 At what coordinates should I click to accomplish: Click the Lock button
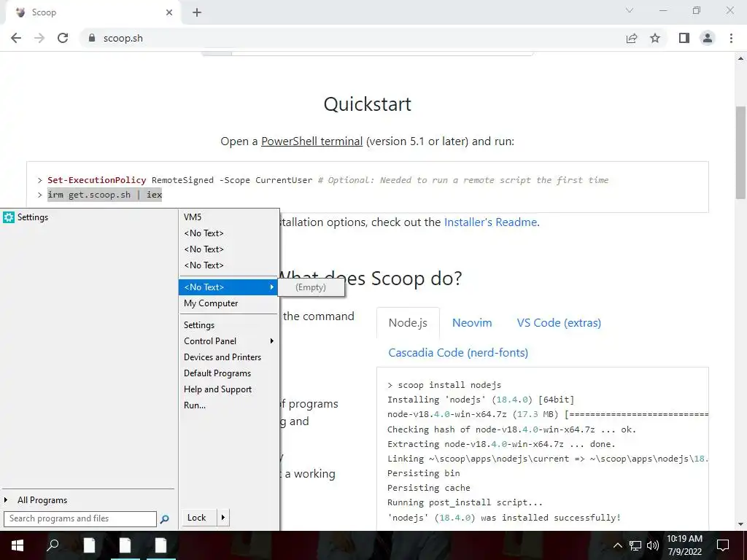(x=198, y=518)
